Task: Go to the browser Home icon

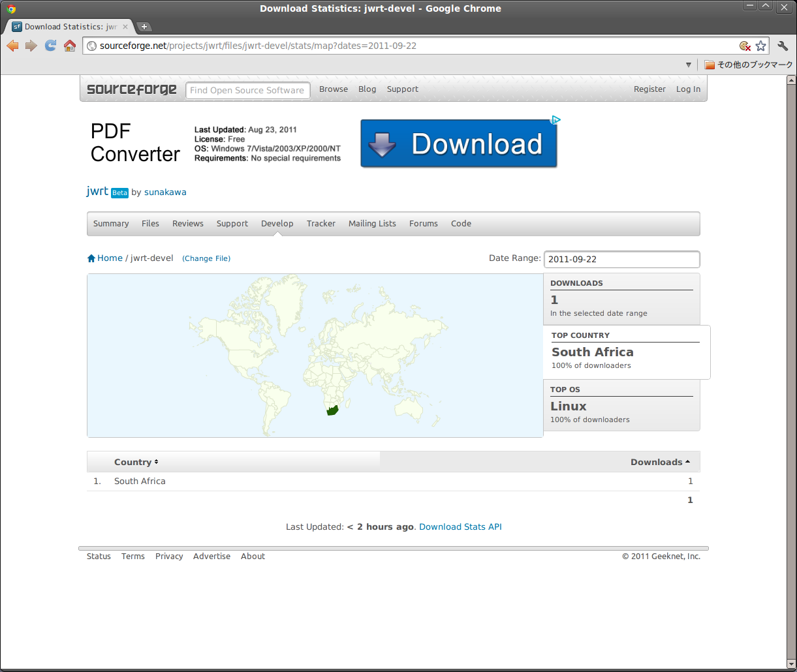Action: pyautogui.click(x=70, y=46)
